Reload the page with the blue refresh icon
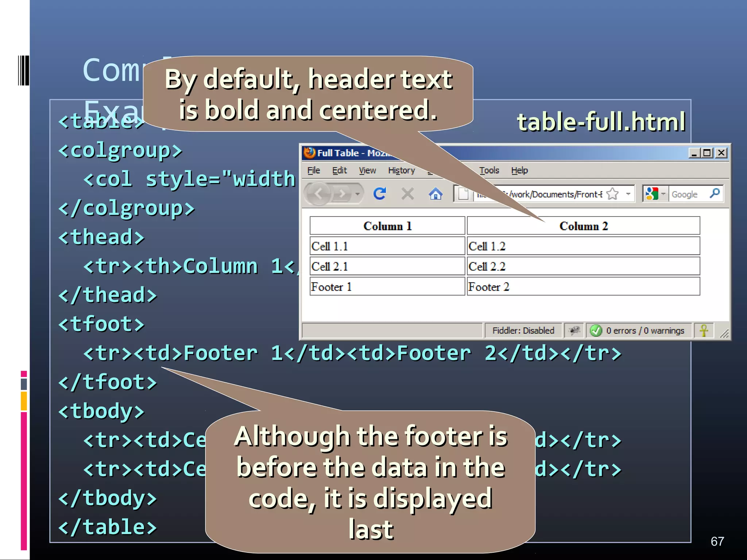Viewport: 747px width, 560px height. [380, 194]
